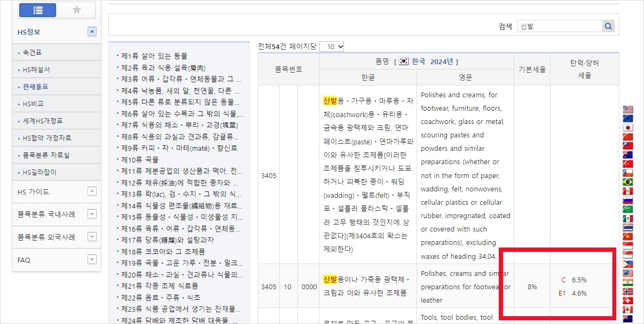This screenshot has width=644, height=324.
Task: Choose the Malaysia flag
Action: click(628, 273)
